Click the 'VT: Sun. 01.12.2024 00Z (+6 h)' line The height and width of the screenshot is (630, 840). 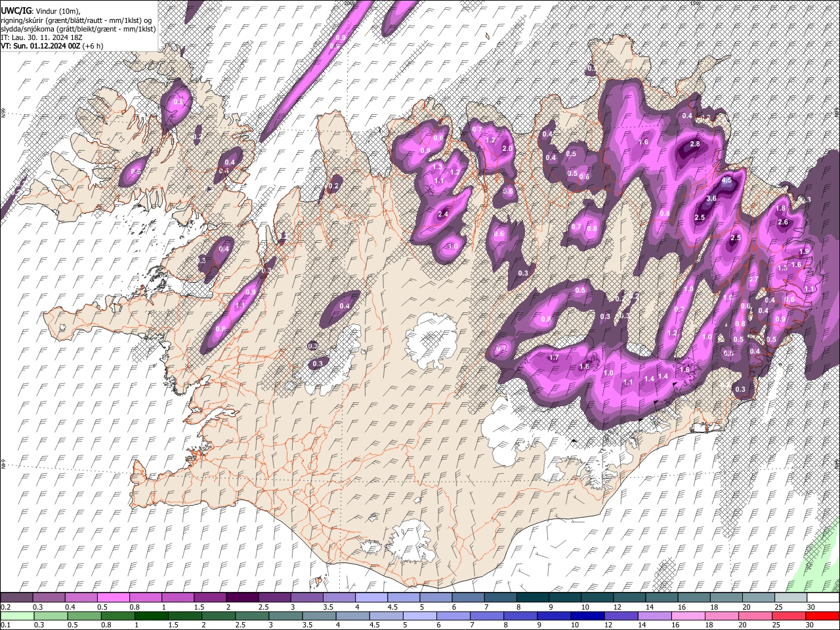[51, 47]
